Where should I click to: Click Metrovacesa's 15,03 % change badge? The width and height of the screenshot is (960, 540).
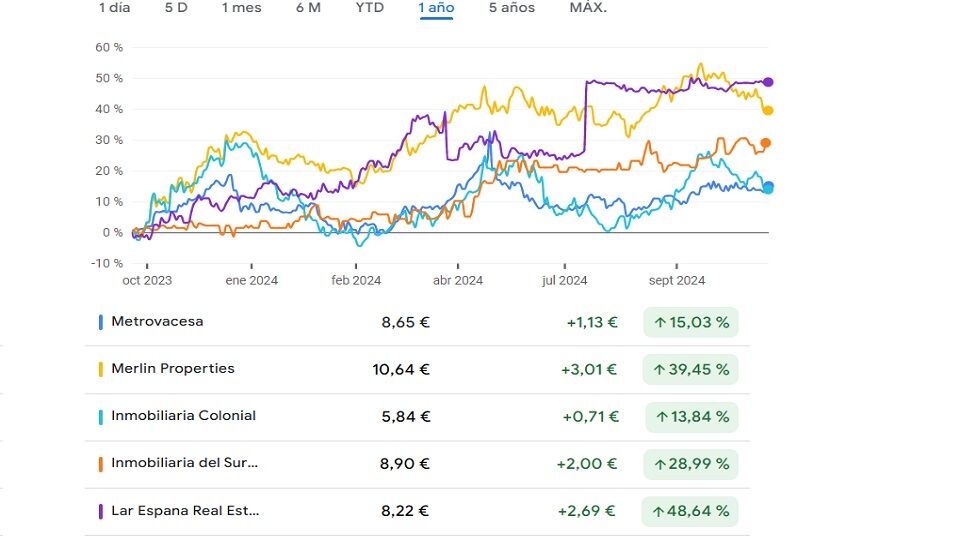point(690,322)
